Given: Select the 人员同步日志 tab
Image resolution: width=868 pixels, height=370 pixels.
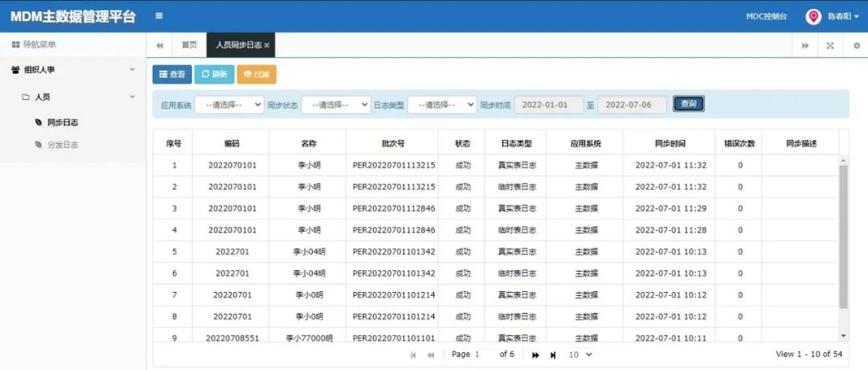Looking at the screenshot, I should pos(238,45).
